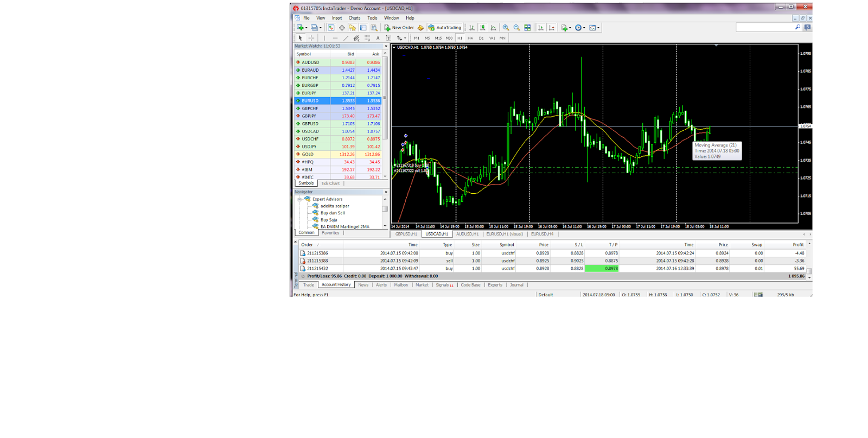This screenshot has width=868, height=438.
Task: Select the GOLD row in Market Watch
Action: click(339, 154)
